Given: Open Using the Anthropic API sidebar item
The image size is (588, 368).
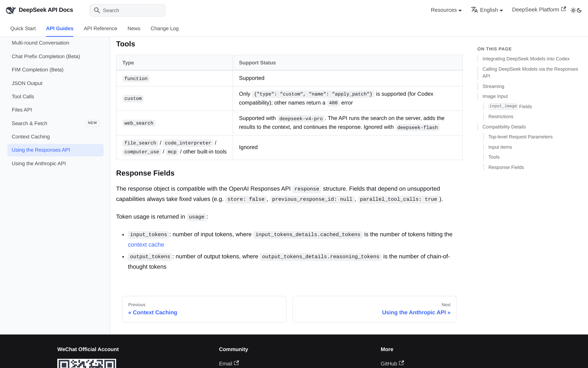Looking at the screenshot, I should [55, 164].
